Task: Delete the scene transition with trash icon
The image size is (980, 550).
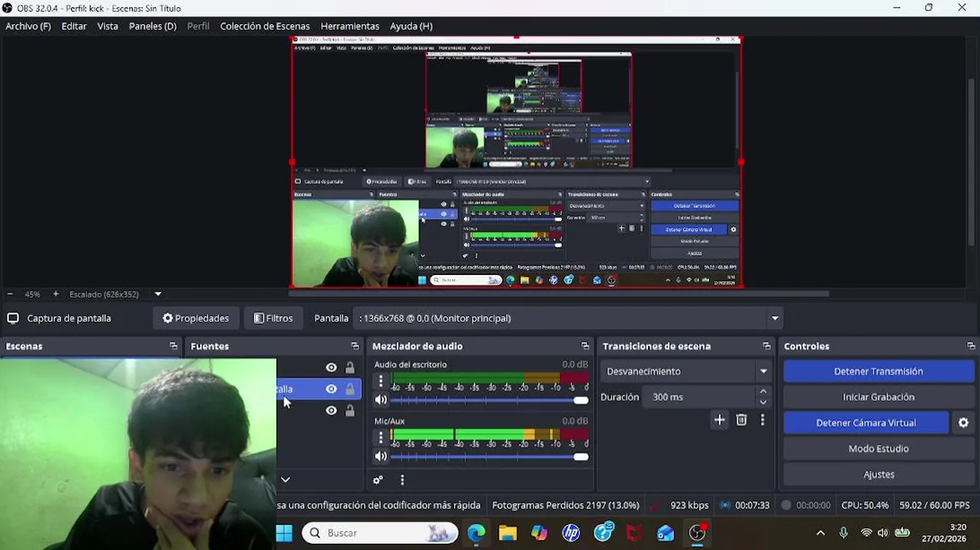Action: point(741,420)
